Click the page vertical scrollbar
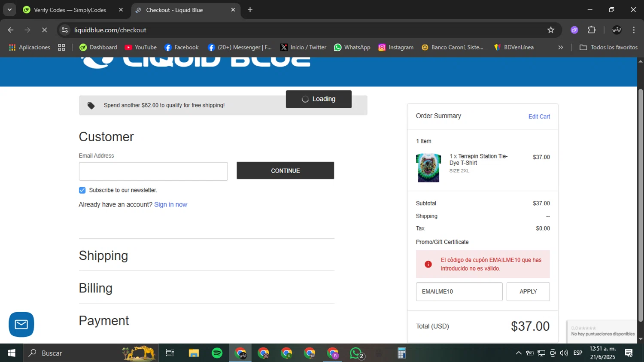Screen dimensions: 644x362 point(641,205)
